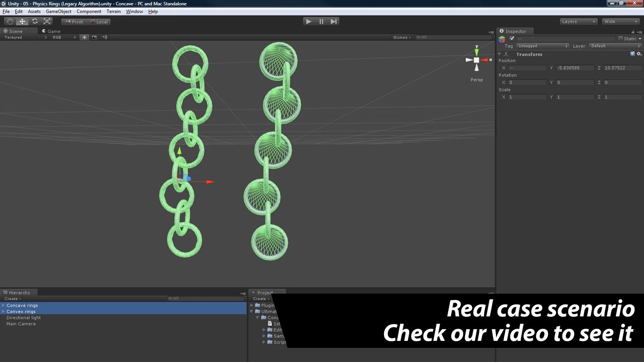644x362 pixels.
Task: Select the Scale tool
Action: 47,21
